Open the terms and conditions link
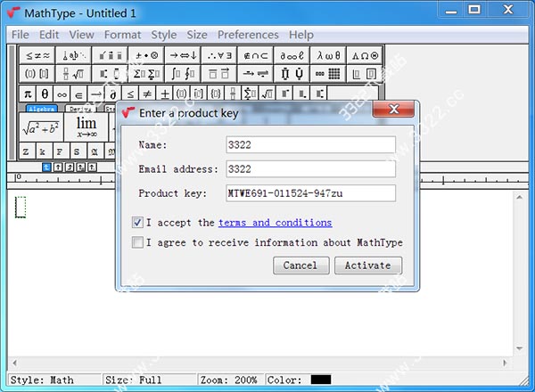This screenshot has width=535, height=392. pos(275,223)
